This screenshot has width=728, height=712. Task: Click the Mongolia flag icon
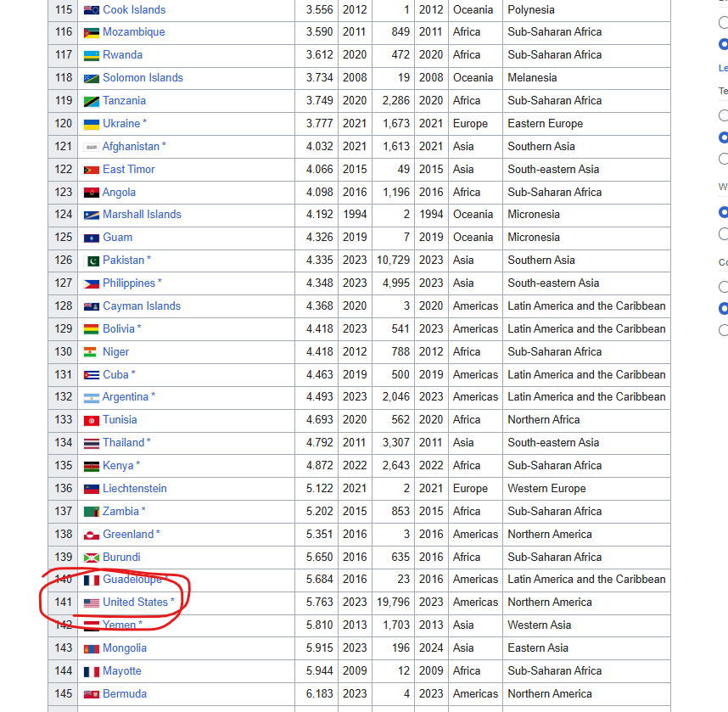pyautogui.click(x=92, y=649)
